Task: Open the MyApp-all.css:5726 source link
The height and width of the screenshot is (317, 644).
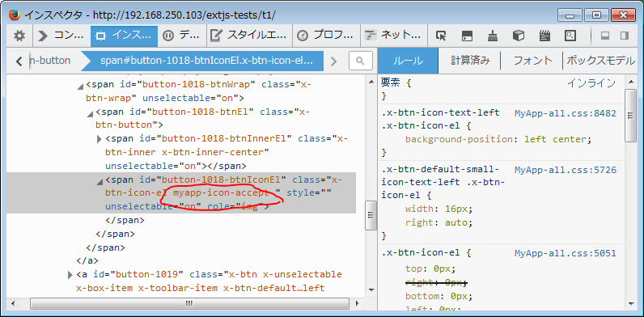Action: tap(566, 170)
